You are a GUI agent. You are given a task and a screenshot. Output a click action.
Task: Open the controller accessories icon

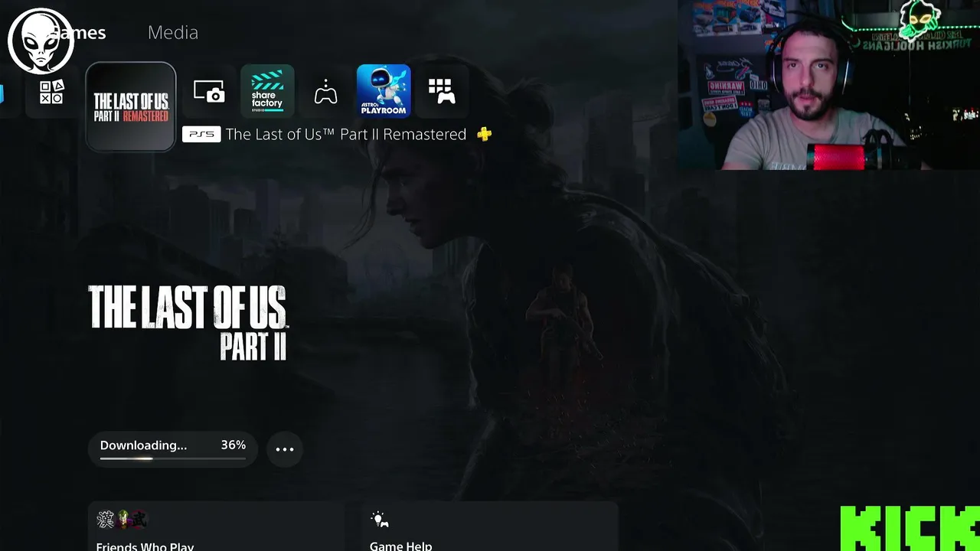(x=325, y=92)
